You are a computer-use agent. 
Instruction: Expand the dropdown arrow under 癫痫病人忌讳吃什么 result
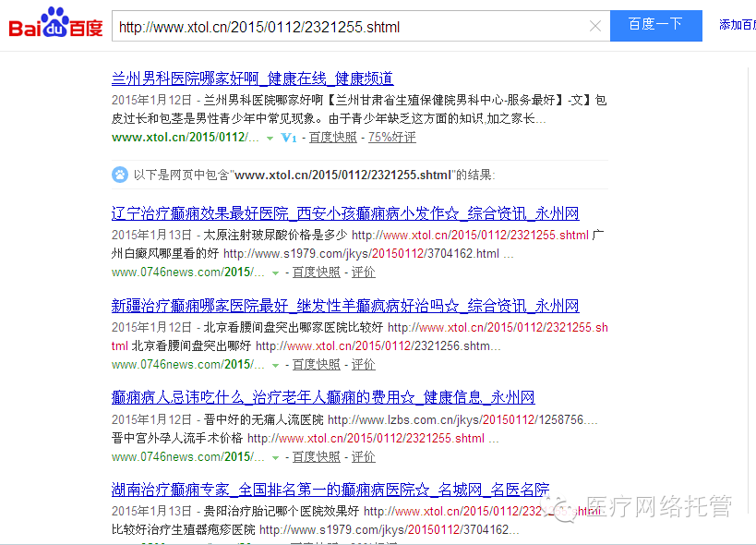pos(275,457)
